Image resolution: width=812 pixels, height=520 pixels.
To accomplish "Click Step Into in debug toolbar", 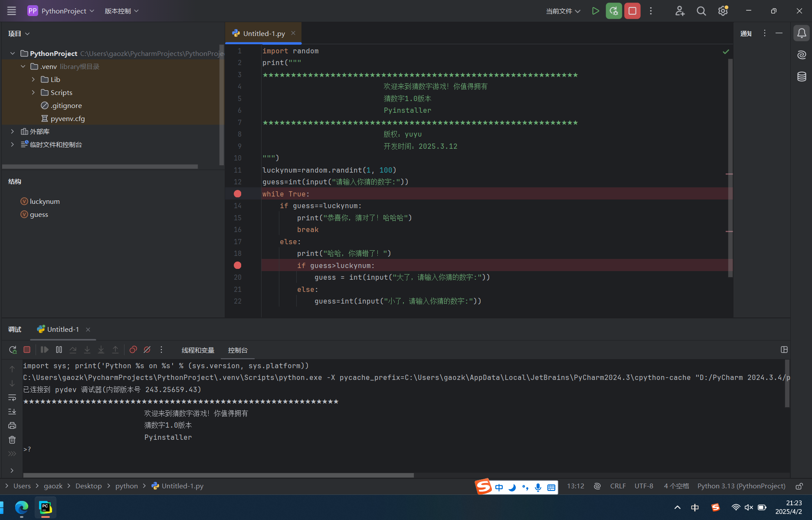I will coord(87,350).
